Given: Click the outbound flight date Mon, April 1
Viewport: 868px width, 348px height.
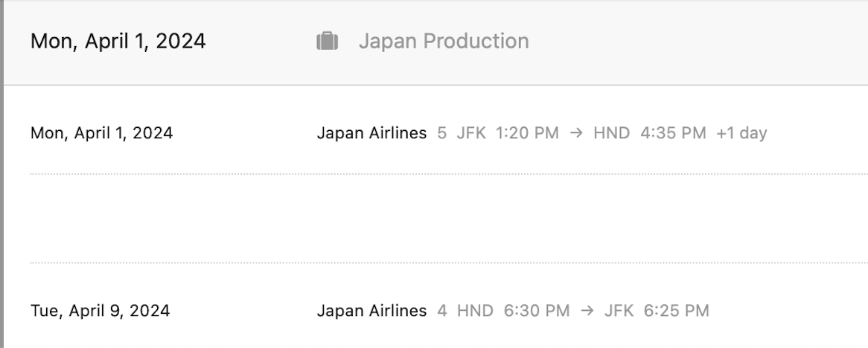Looking at the screenshot, I should [x=101, y=133].
